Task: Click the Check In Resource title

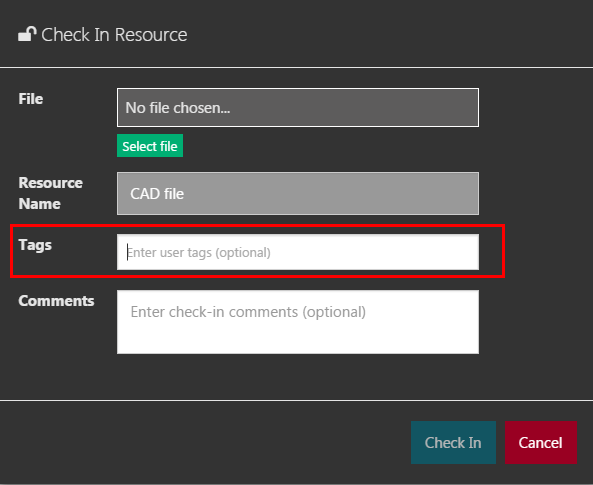Action: pos(114,35)
